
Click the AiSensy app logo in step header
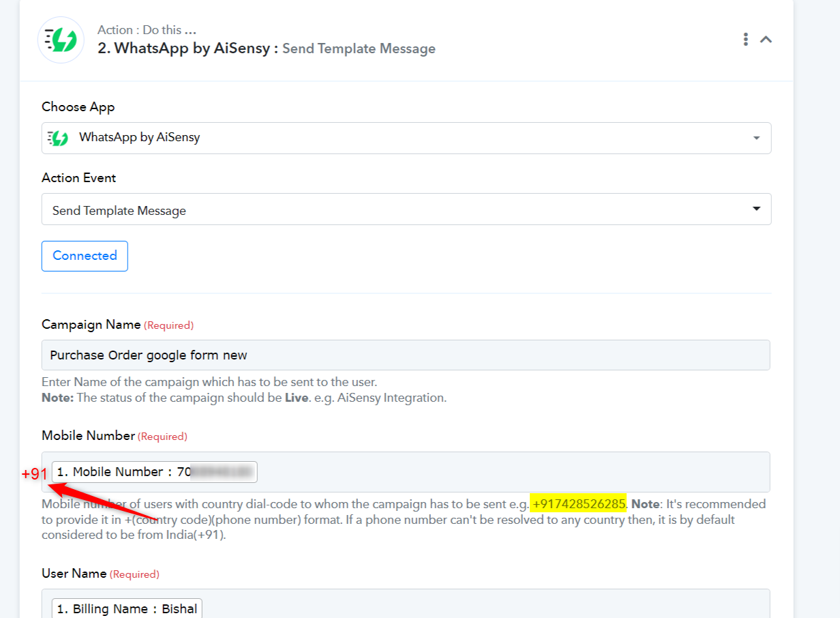click(x=61, y=40)
